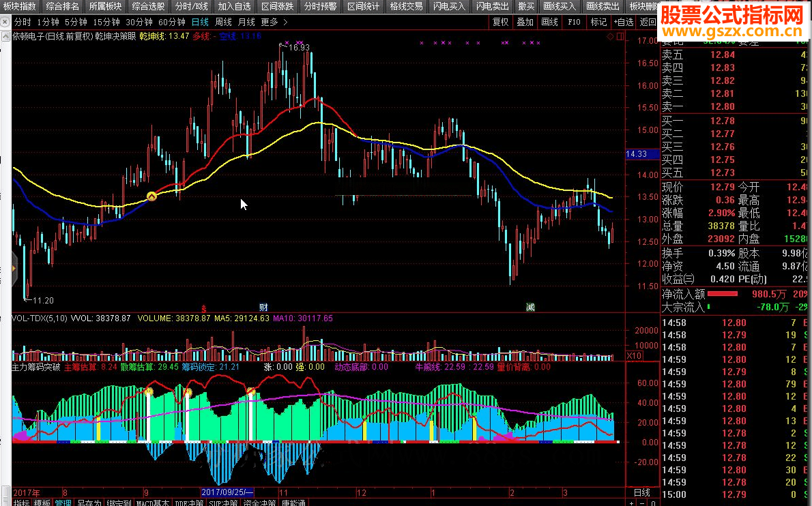Click 标记 mark option

coord(598,23)
